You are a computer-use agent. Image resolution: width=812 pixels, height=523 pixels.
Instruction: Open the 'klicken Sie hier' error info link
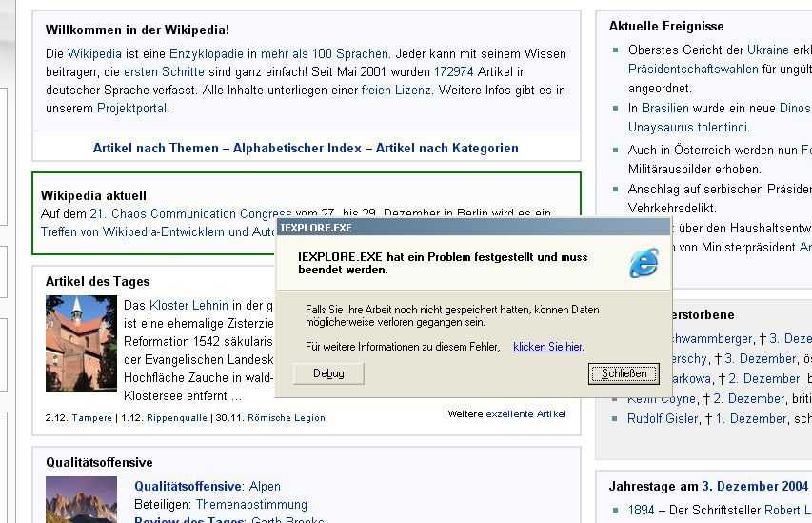coord(548,347)
